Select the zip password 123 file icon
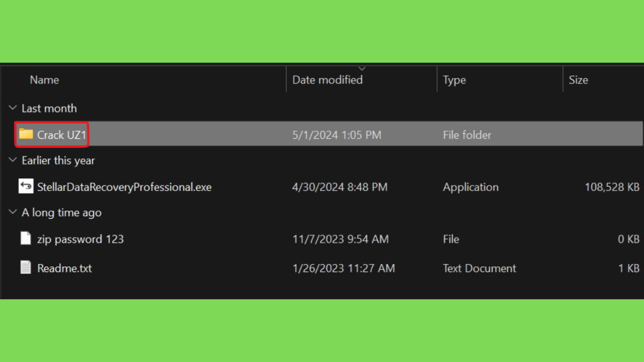The image size is (644, 362). [25, 238]
